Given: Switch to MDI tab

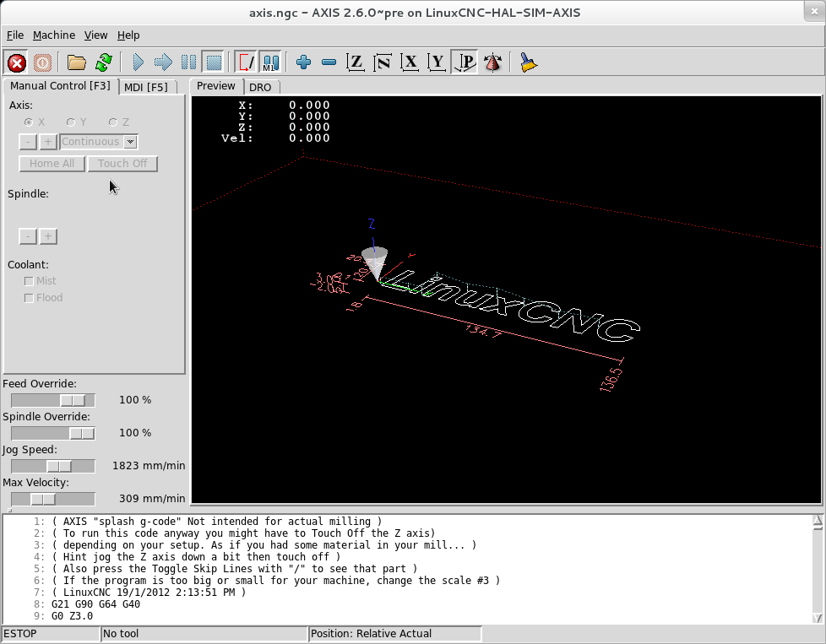Looking at the screenshot, I should click(x=146, y=87).
